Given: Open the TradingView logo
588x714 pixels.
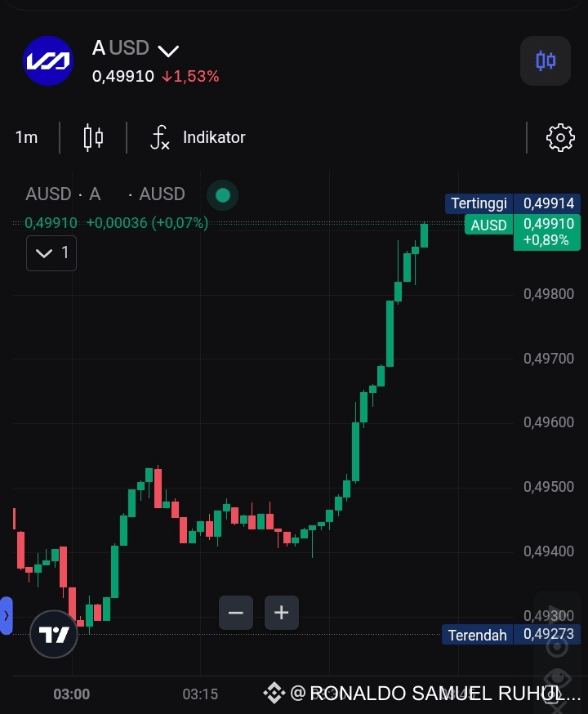Looking at the screenshot, I should click(54, 634).
